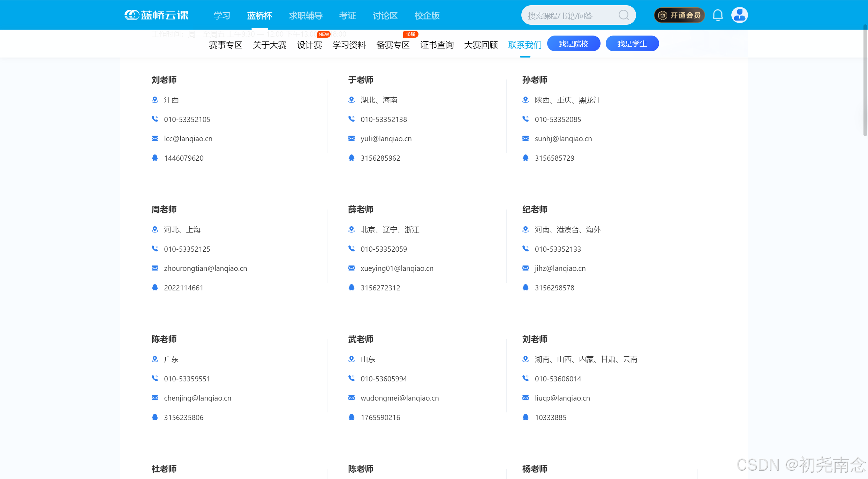Open the 赛事专区 menu
Screen dimensions: 868x479
coord(226,45)
